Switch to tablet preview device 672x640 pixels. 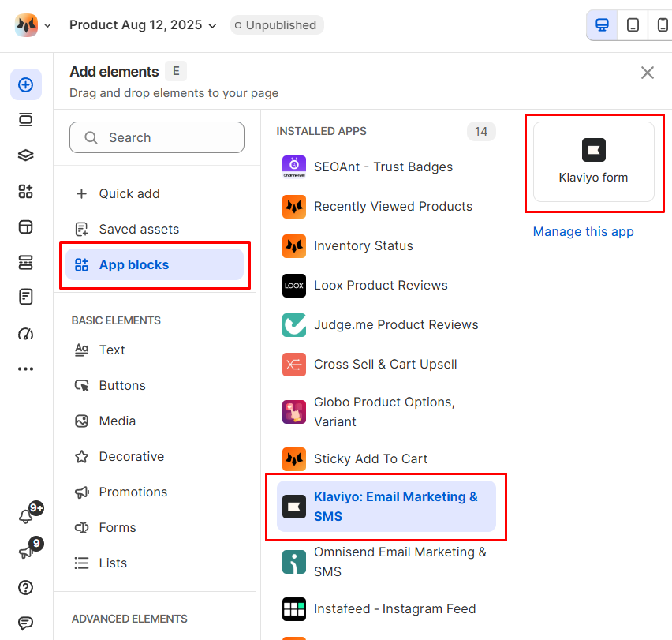tap(633, 25)
